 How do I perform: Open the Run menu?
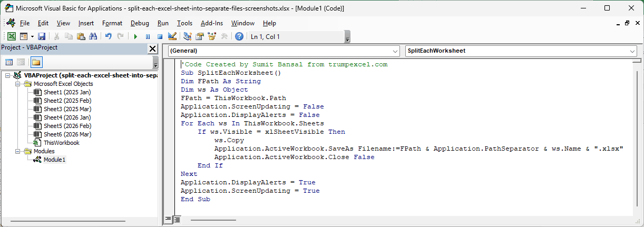pyautogui.click(x=163, y=23)
